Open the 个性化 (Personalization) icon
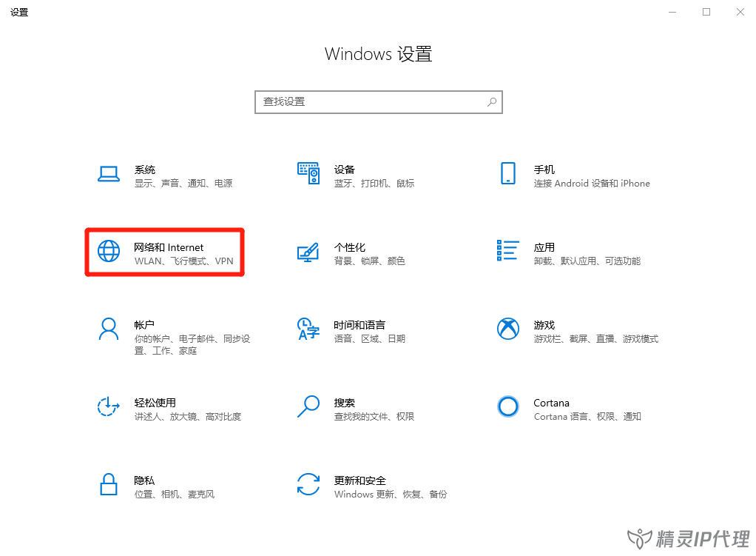Viewport: 756px width, 556px height. tap(308, 251)
